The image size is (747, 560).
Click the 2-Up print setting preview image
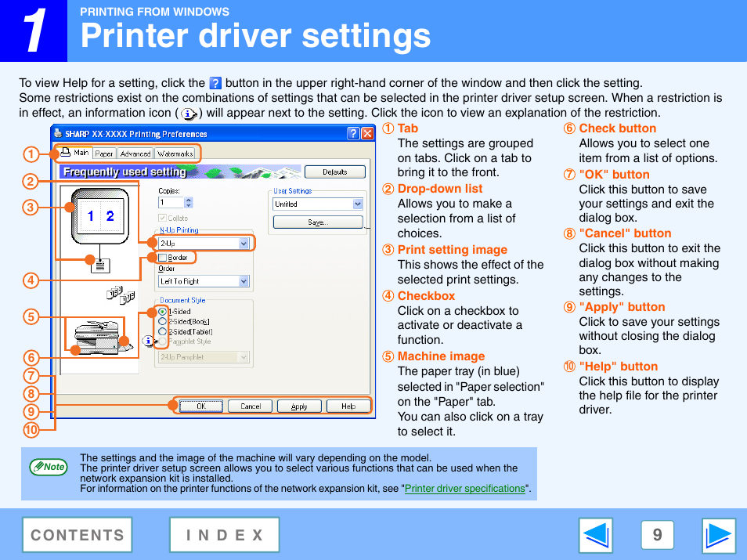[x=100, y=216]
